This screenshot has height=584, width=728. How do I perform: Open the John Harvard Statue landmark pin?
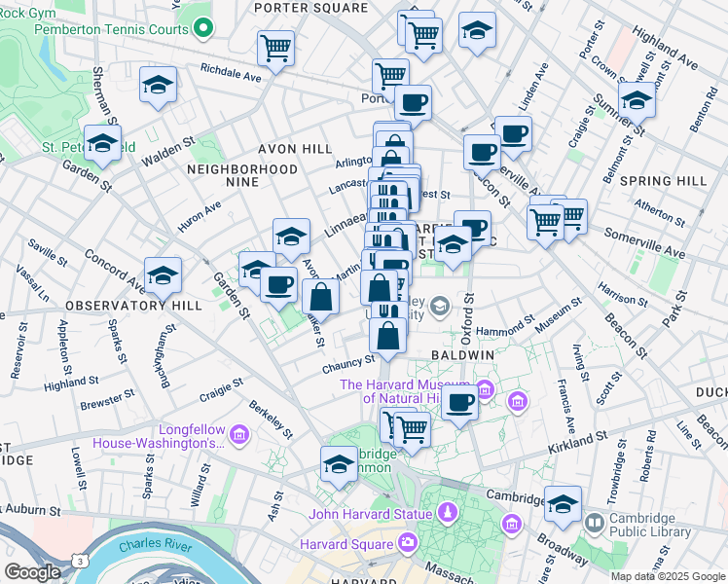(446, 513)
